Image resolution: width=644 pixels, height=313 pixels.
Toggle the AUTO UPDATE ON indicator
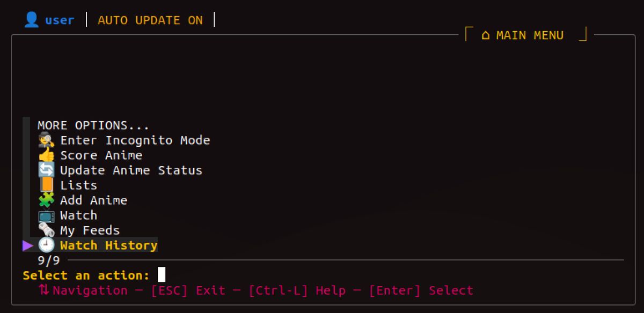[x=150, y=20]
